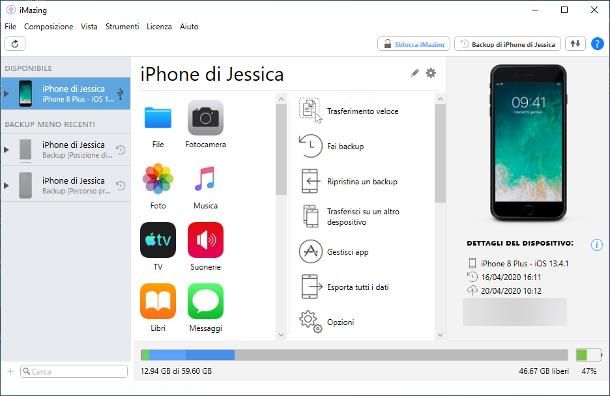Open the File menu
Screen dimensions: 610x396
[10, 26]
